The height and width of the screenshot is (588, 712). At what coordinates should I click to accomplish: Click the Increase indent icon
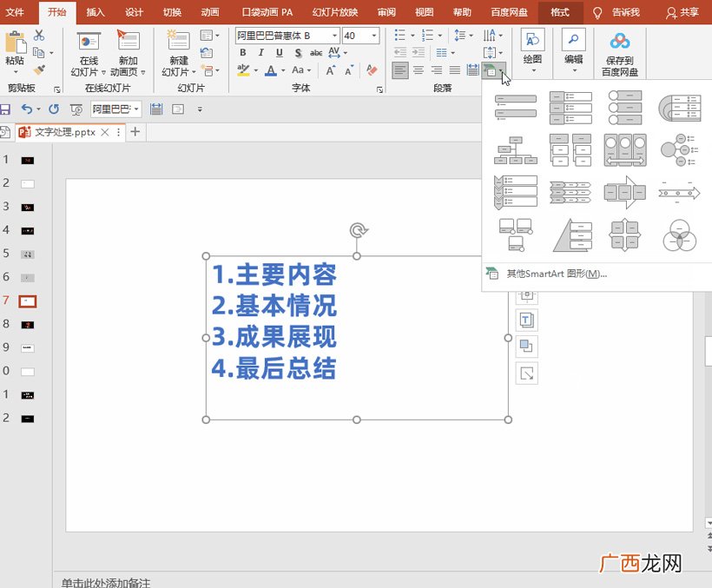(x=419, y=53)
